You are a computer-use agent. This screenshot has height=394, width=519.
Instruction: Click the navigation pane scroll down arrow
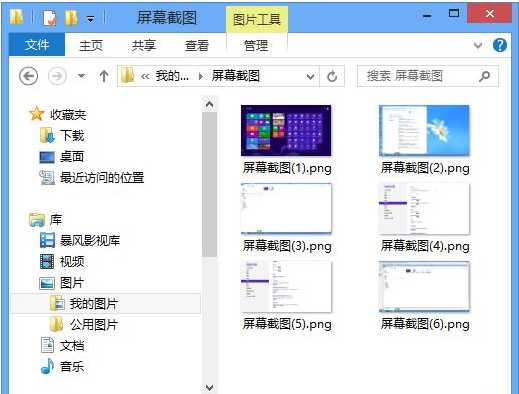[x=209, y=387]
